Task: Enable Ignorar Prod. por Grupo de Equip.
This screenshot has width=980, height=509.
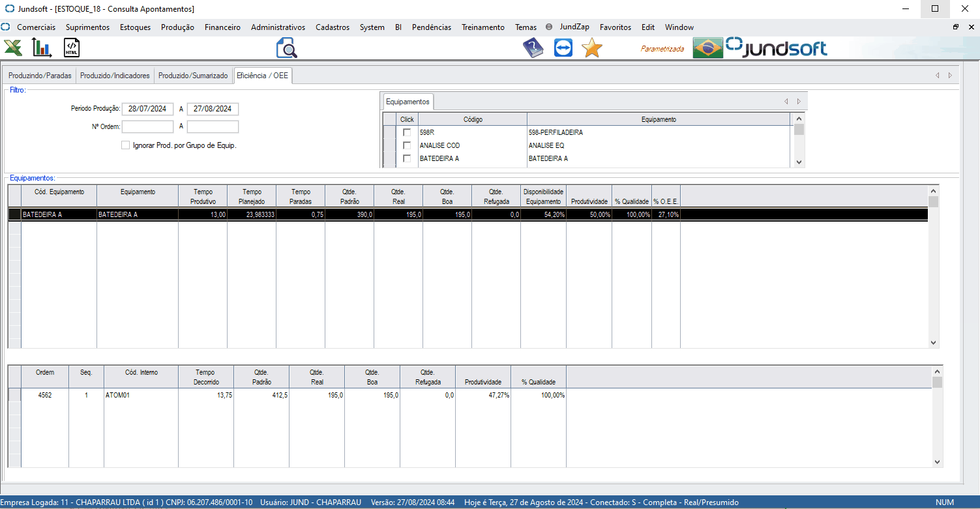Action: coord(125,145)
